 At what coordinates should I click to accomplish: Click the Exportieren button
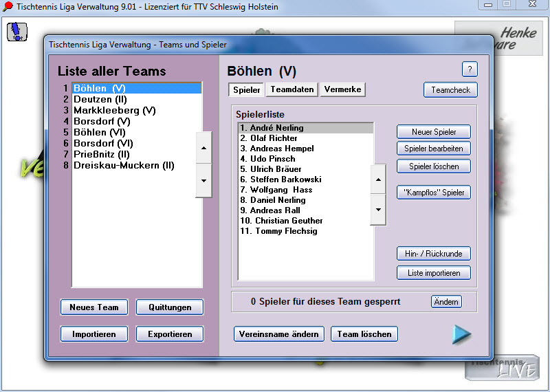[x=169, y=334]
